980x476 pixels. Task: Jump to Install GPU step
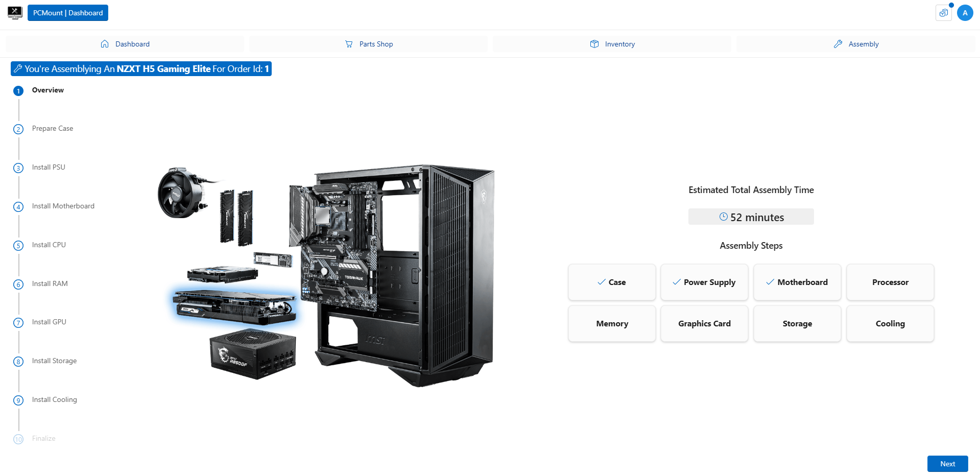point(49,322)
